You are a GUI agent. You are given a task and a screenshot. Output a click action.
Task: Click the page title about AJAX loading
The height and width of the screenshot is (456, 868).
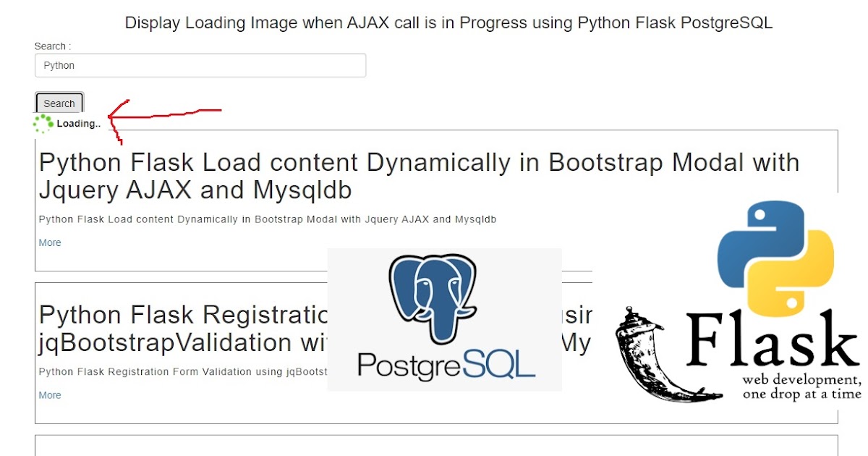tap(450, 22)
